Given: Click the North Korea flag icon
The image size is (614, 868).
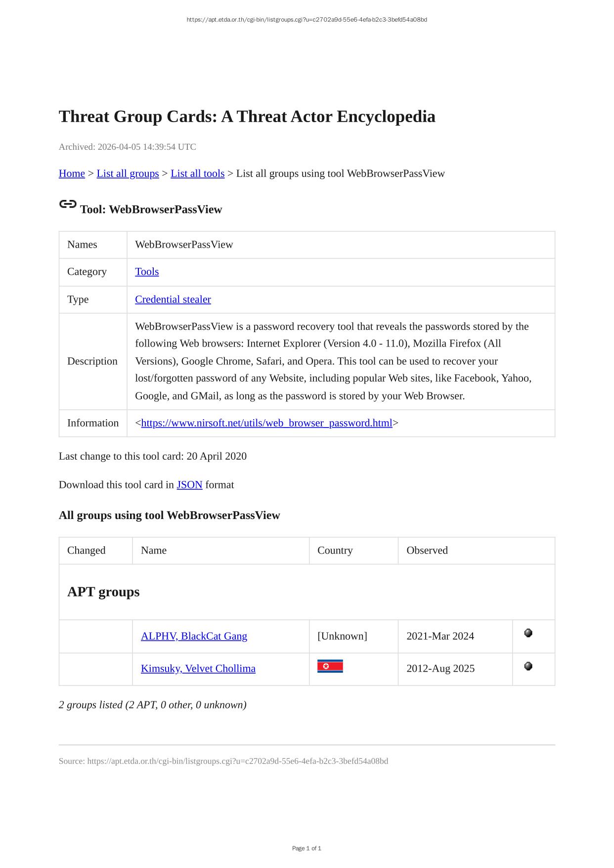Looking at the screenshot, I should pyautogui.click(x=330, y=666).
